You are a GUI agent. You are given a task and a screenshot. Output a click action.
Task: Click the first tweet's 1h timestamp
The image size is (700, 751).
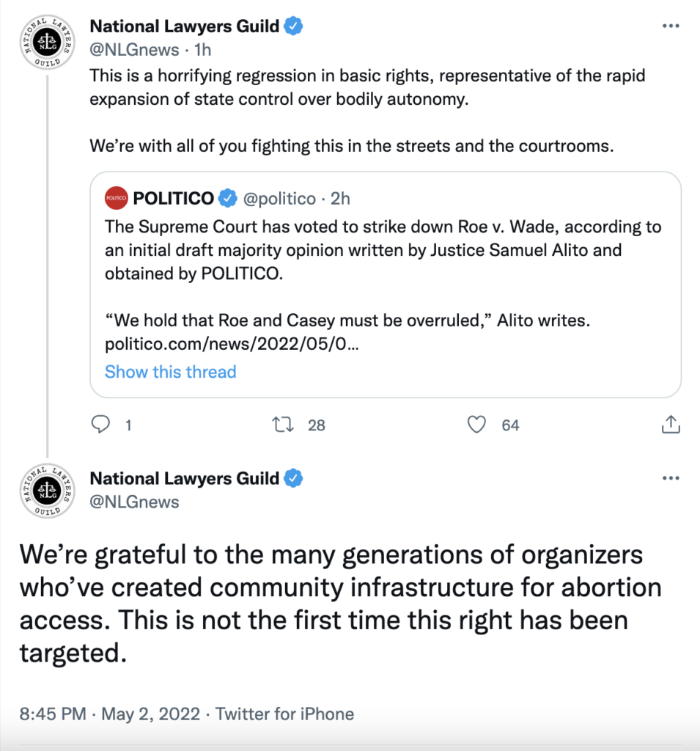coord(202,50)
